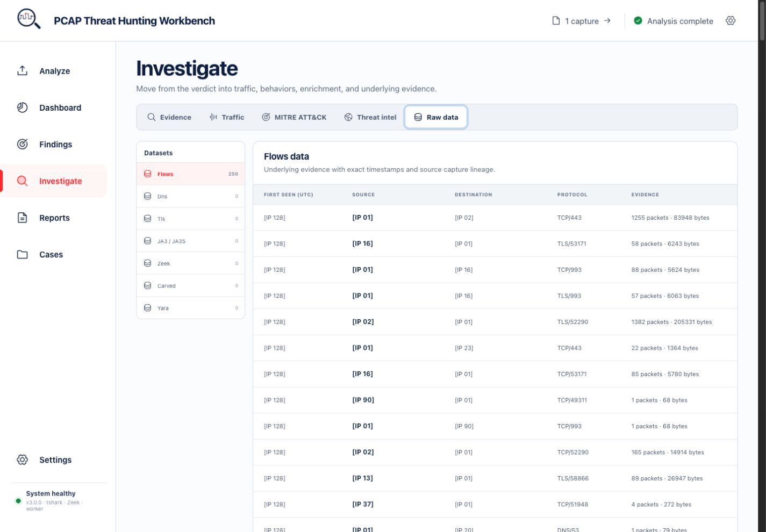Click the 1 capture link
The width and height of the screenshot is (766, 532).
pyautogui.click(x=582, y=21)
